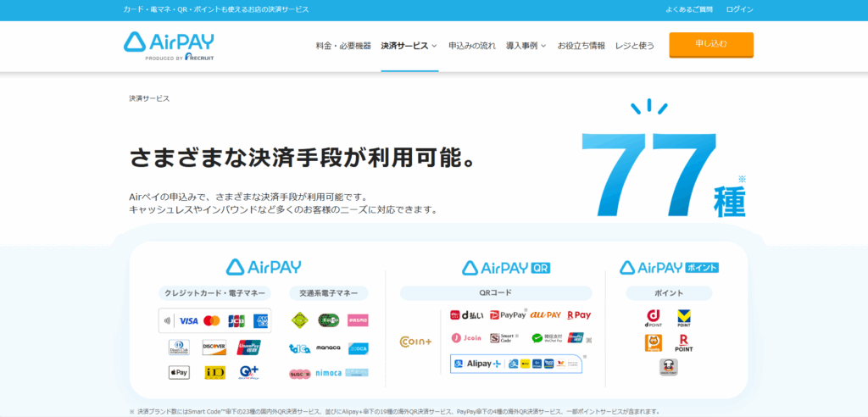Image resolution: width=868 pixels, height=417 pixels.
Task: Click the au PAY logo
Action: tap(545, 314)
